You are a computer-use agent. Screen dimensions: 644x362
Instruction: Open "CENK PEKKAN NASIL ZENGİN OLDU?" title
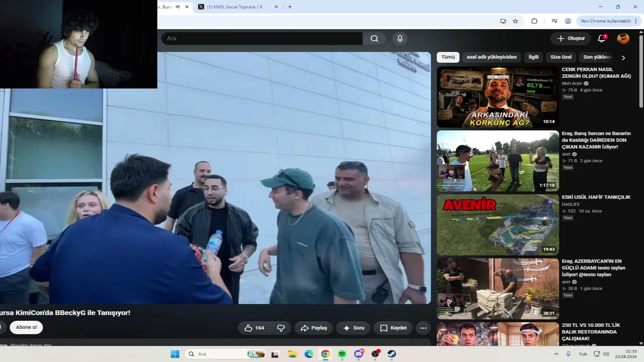(596, 73)
